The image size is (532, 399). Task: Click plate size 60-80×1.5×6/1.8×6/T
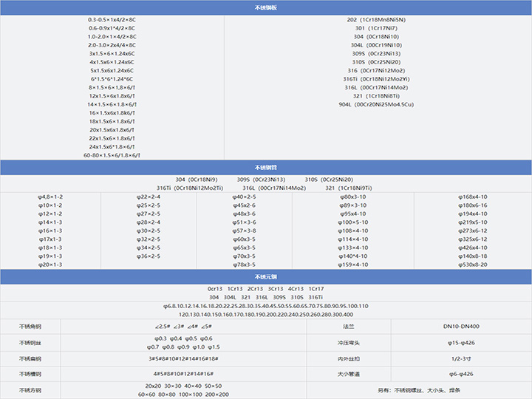(x=112, y=155)
